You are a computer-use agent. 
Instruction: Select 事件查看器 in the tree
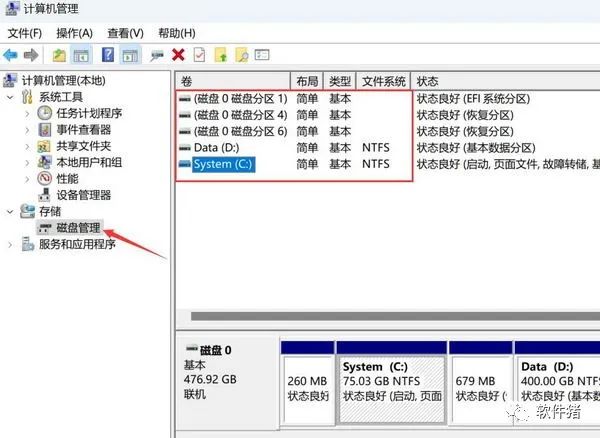84,130
